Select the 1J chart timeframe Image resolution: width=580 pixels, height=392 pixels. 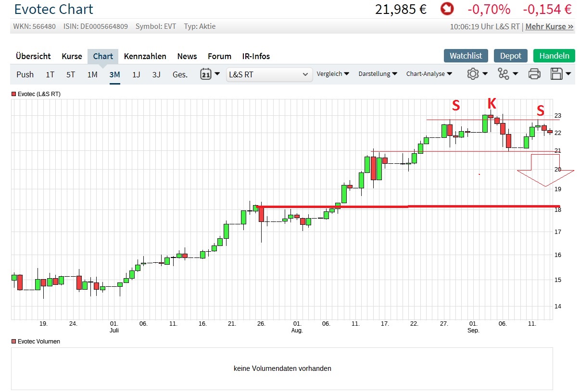[136, 74]
